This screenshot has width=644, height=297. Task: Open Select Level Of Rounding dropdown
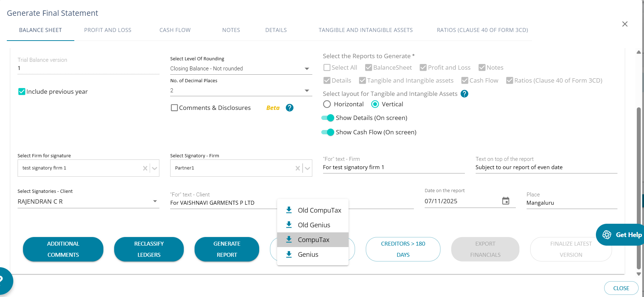click(x=241, y=69)
